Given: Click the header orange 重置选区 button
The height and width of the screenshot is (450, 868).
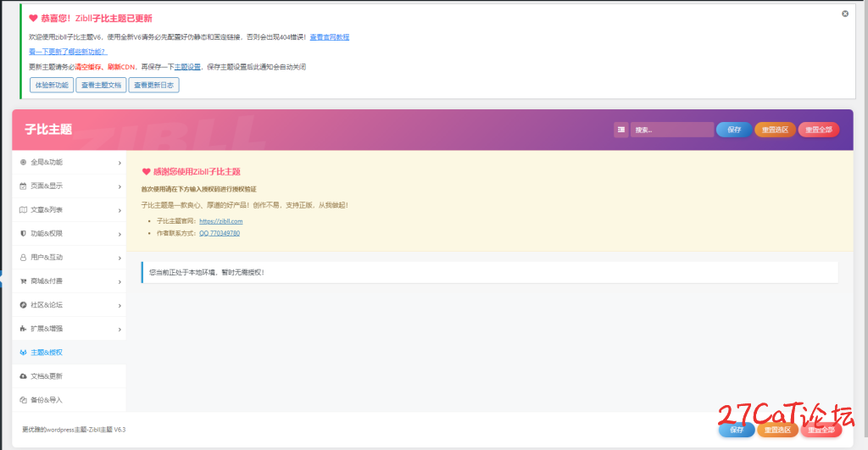Looking at the screenshot, I should pos(775,130).
